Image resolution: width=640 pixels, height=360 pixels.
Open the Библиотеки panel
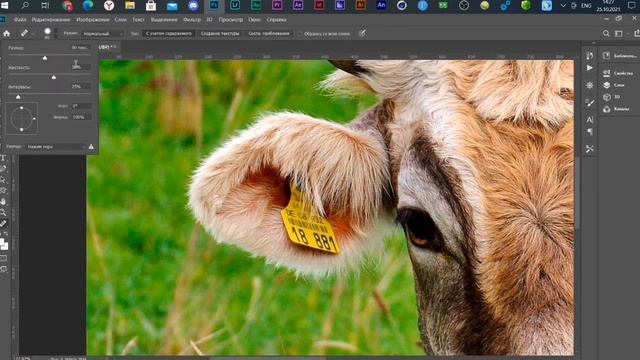[x=620, y=56]
